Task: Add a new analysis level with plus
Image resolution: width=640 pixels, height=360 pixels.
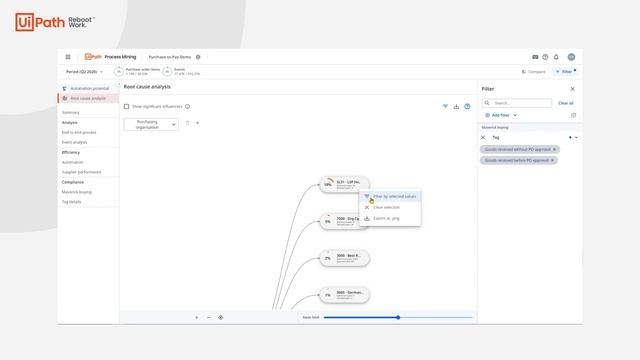Action: [198, 123]
